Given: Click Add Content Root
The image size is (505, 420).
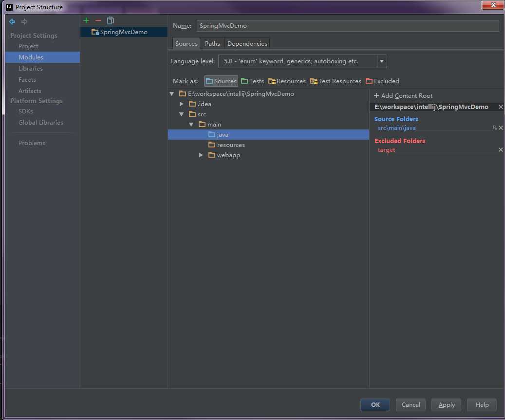Looking at the screenshot, I should tap(403, 95).
